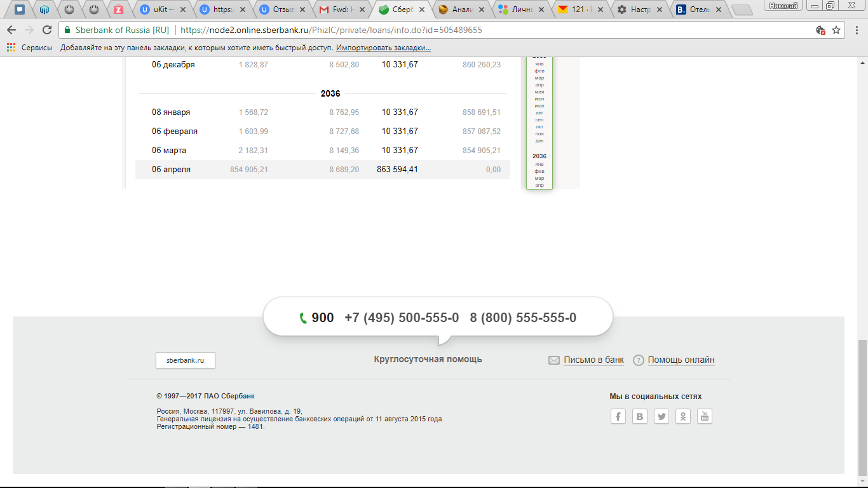
Task: Reload the page with the refresh icon
Action: (47, 30)
